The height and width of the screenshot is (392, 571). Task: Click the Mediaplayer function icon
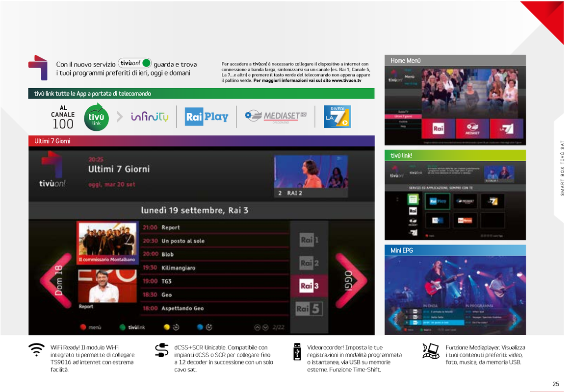pos(431,351)
